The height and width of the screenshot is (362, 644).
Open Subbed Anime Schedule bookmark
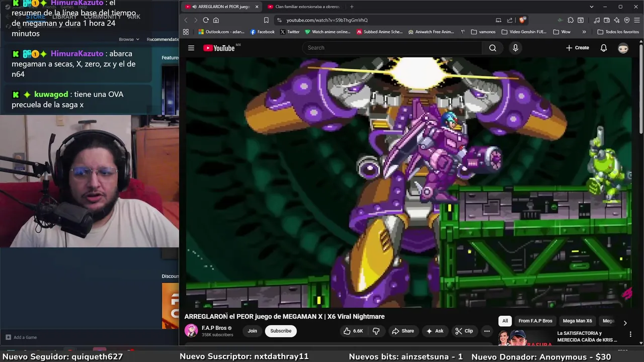tap(380, 32)
